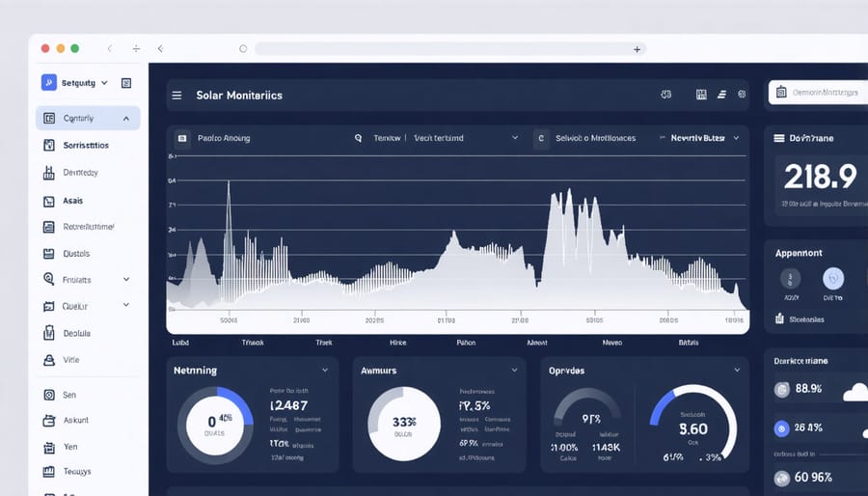Toggle the left circular button in Appennont panel
The image size is (868, 496).
(x=790, y=279)
